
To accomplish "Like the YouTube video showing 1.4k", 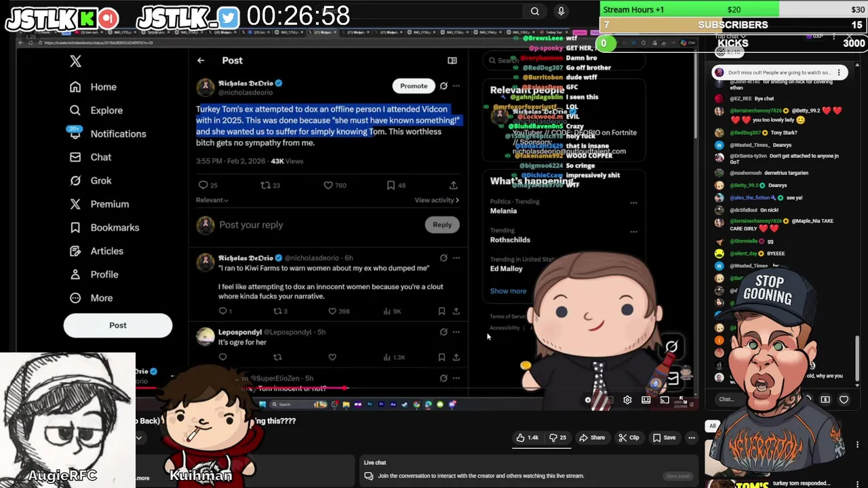I will (x=528, y=438).
